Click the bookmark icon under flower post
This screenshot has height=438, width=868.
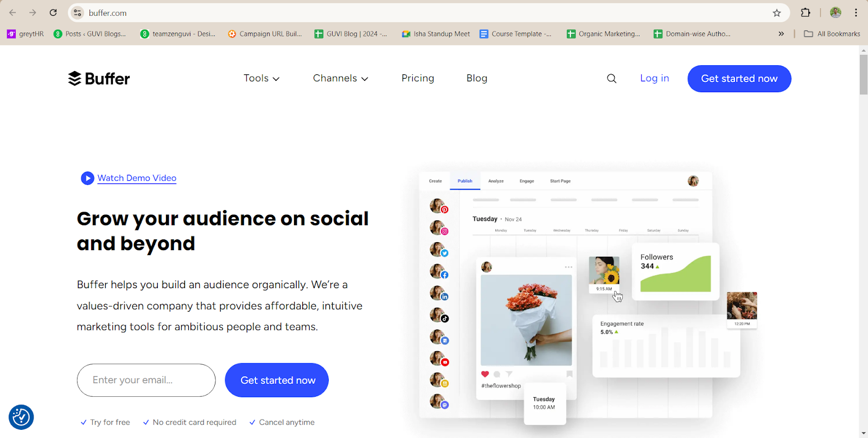tap(569, 374)
